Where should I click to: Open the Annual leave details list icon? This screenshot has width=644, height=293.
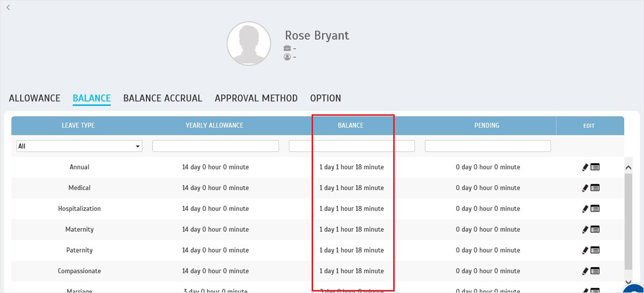click(595, 167)
